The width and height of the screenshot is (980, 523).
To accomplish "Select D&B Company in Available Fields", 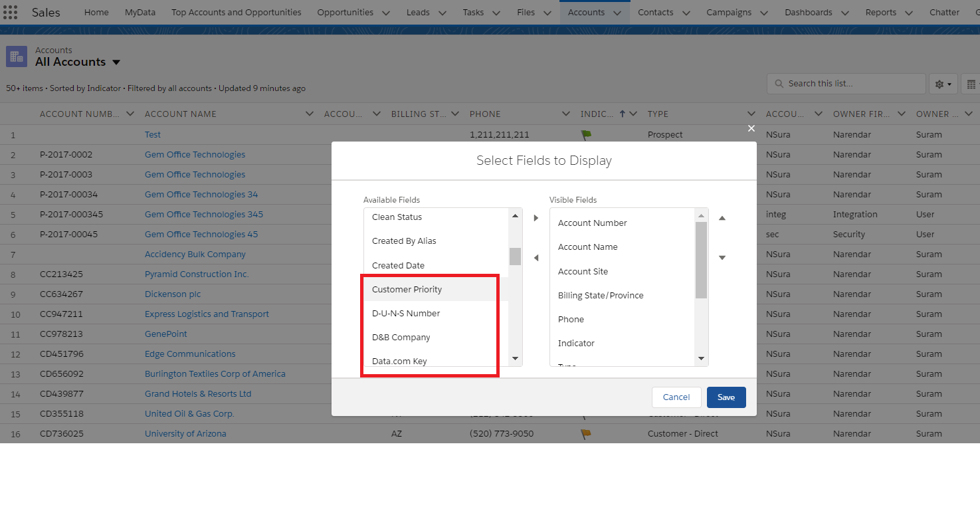I will coord(436,337).
